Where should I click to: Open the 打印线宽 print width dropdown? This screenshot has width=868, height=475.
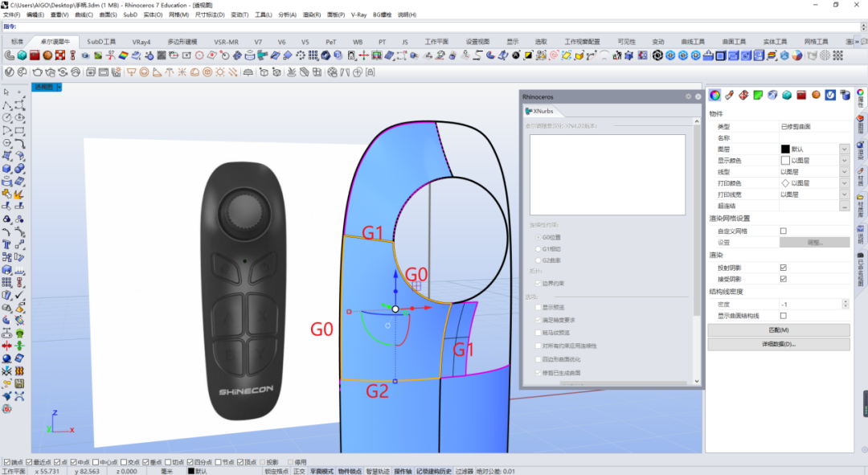click(x=844, y=195)
